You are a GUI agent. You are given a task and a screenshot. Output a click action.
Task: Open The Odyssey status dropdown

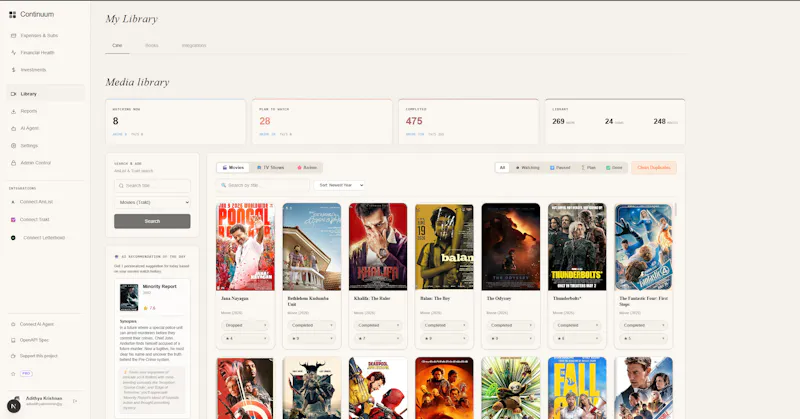coord(510,325)
